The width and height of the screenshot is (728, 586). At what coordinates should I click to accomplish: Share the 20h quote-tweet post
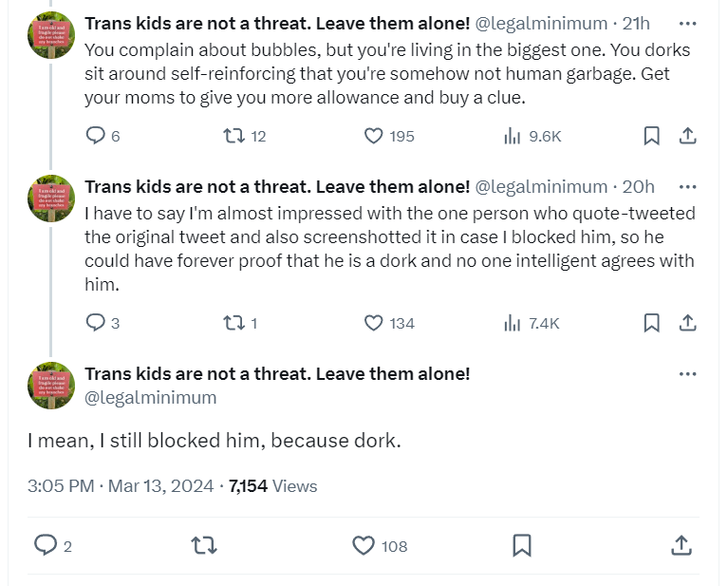point(688,323)
